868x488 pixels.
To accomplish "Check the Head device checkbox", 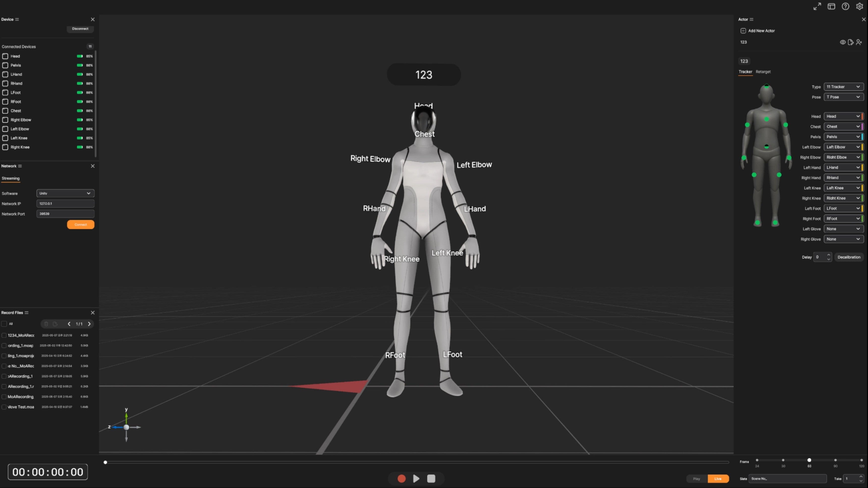I will point(5,56).
